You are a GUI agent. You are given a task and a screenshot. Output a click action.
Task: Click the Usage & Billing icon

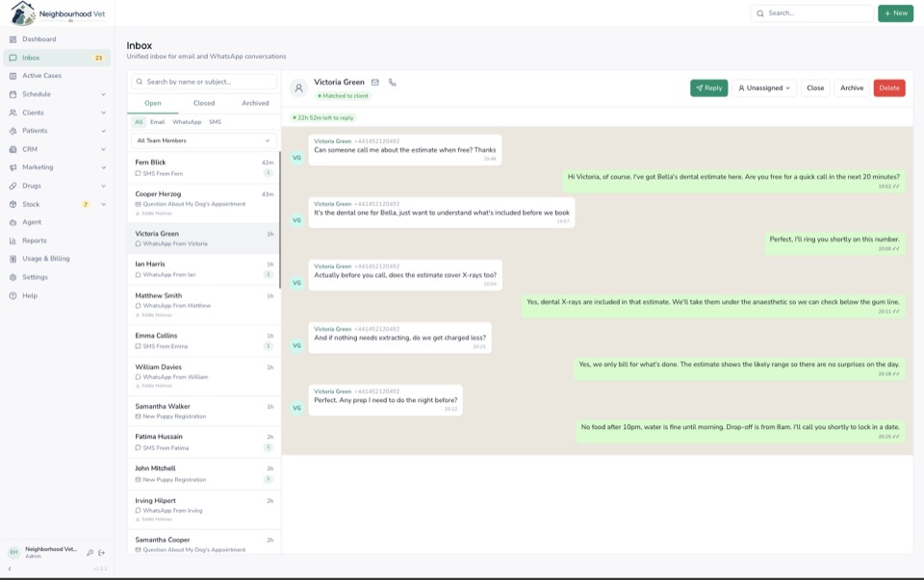click(13, 259)
